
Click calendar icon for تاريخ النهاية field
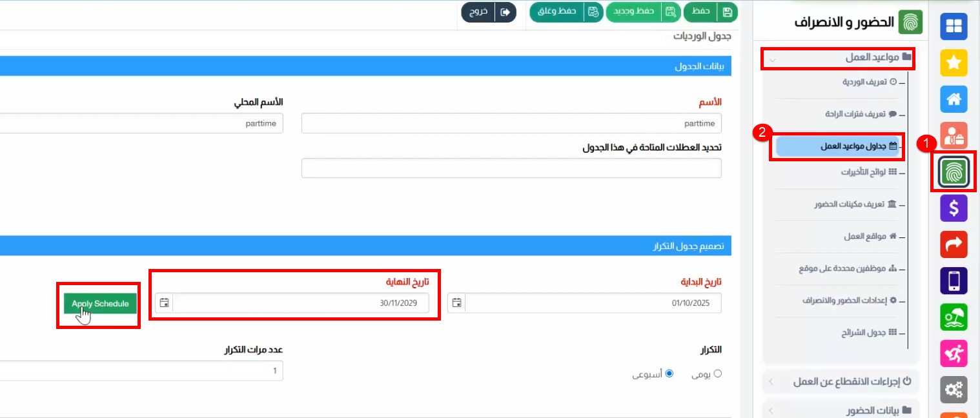164,303
